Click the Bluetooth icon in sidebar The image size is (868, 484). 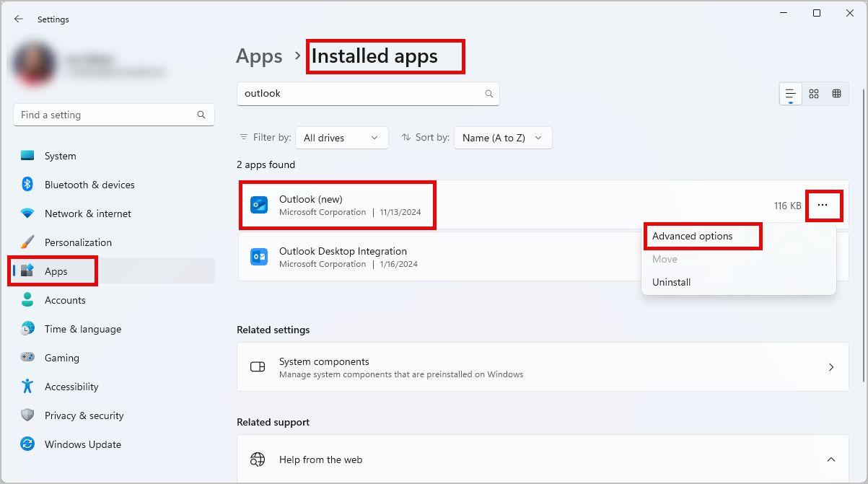pyautogui.click(x=27, y=185)
